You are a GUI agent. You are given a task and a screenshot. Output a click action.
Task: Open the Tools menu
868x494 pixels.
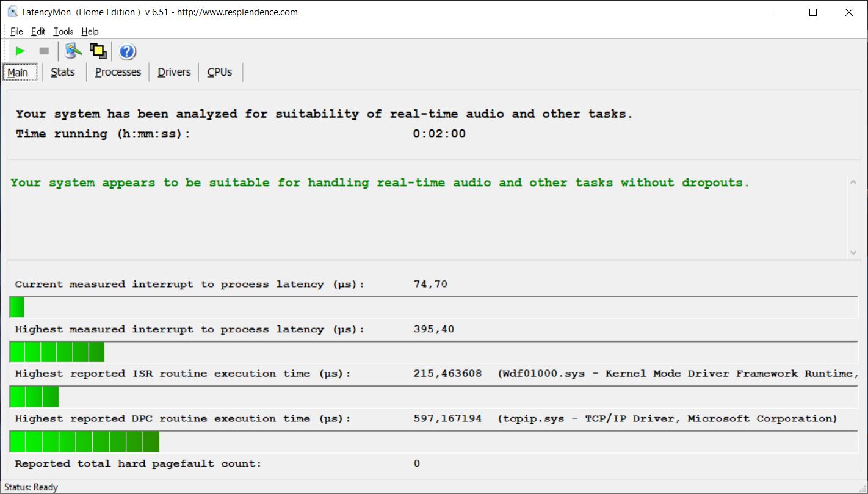(x=63, y=32)
